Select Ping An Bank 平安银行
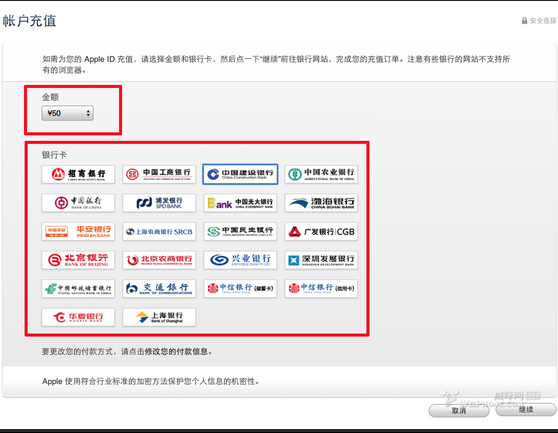Screen dimensions: 558x433 click(x=78, y=232)
